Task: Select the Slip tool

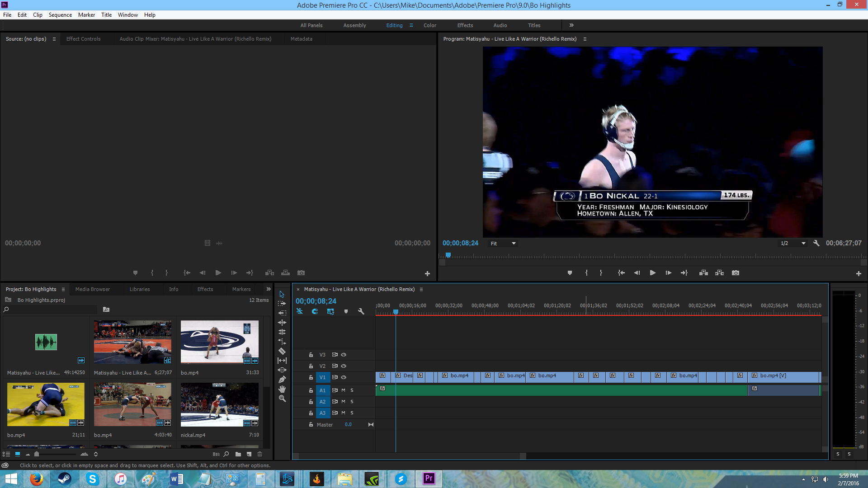Action: (x=282, y=361)
